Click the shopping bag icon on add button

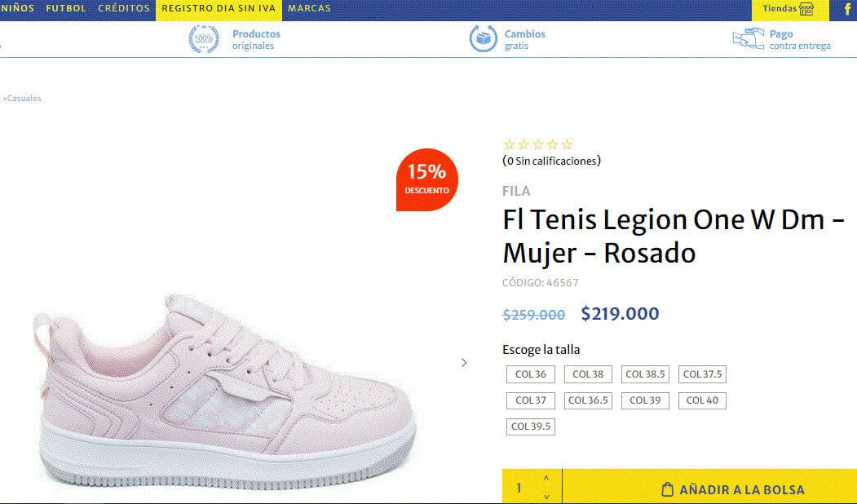click(x=667, y=489)
